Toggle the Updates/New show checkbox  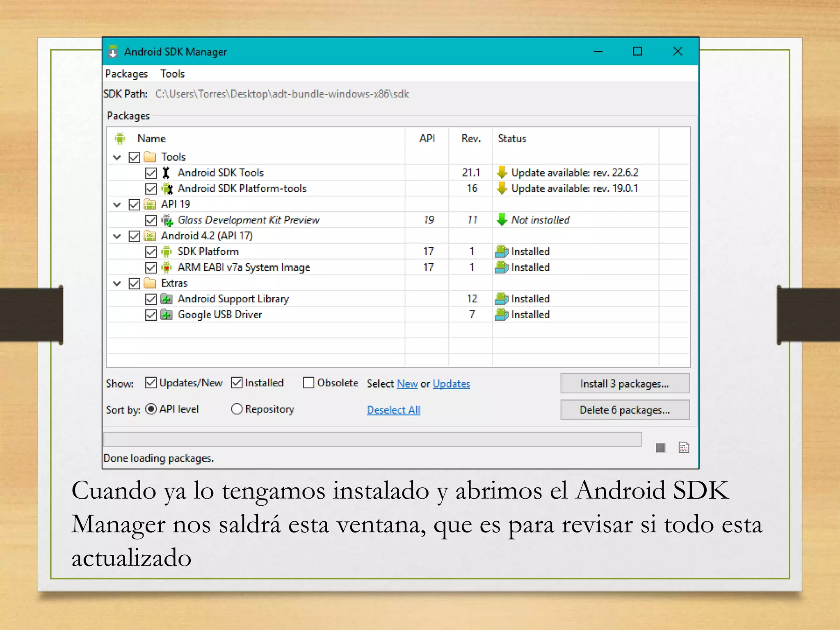(151, 383)
